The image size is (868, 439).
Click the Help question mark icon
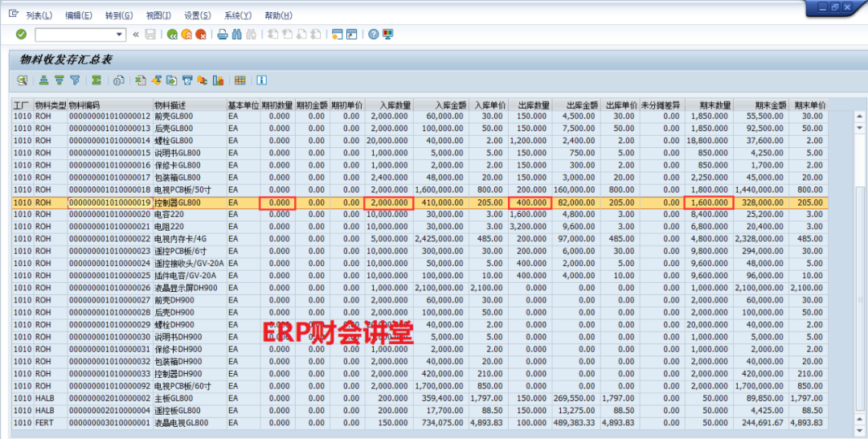coord(374,35)
